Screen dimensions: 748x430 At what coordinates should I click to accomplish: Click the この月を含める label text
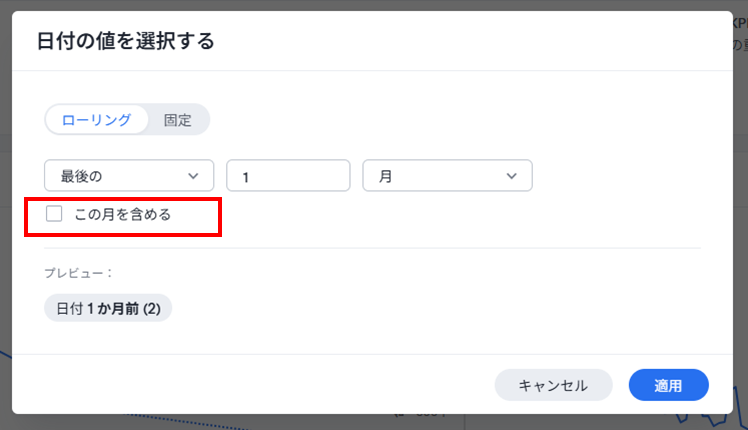pyautogui.click(x=123, y=213)
